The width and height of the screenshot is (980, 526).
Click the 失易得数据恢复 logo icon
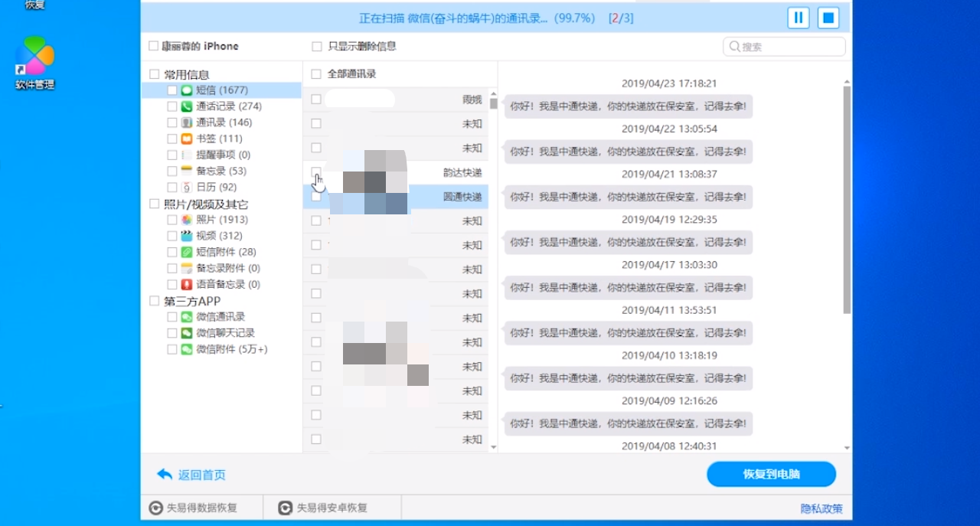(x=155, y=508)
